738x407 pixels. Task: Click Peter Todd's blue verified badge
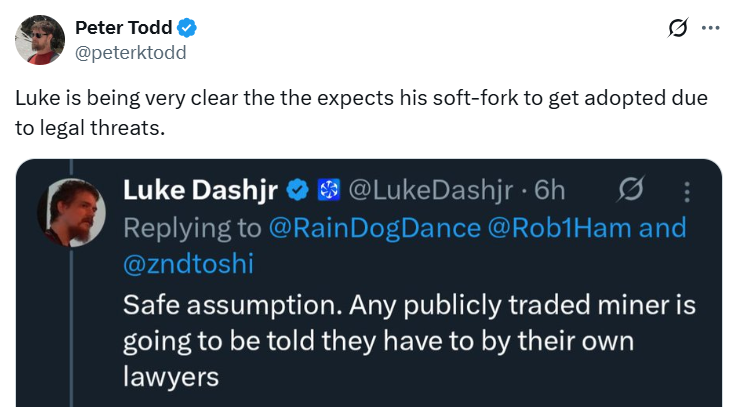click(x=186, y=28)
